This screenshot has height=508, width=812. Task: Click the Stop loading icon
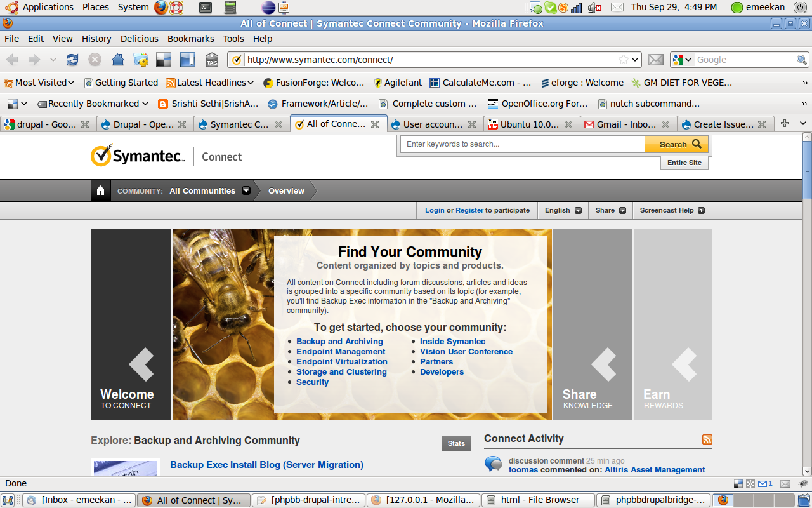coord(95,60)
